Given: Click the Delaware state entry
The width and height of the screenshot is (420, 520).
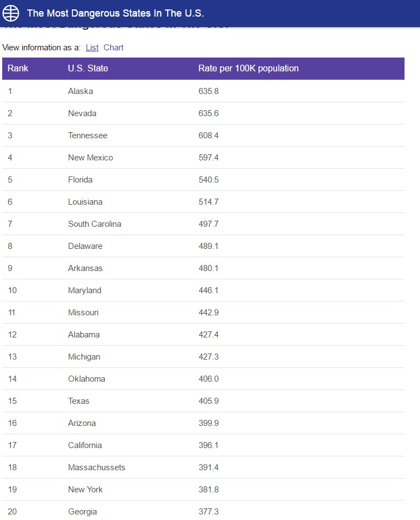Looking at the screenshot, I should coord(85,246).
